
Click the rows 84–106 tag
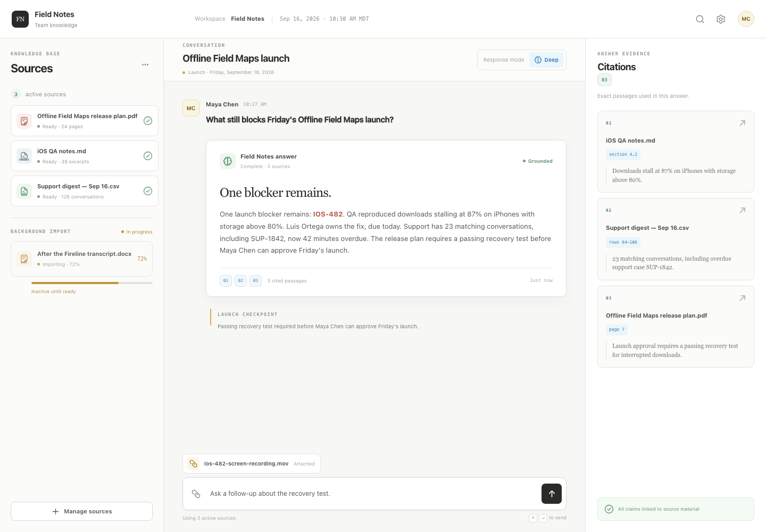(623, 242)
